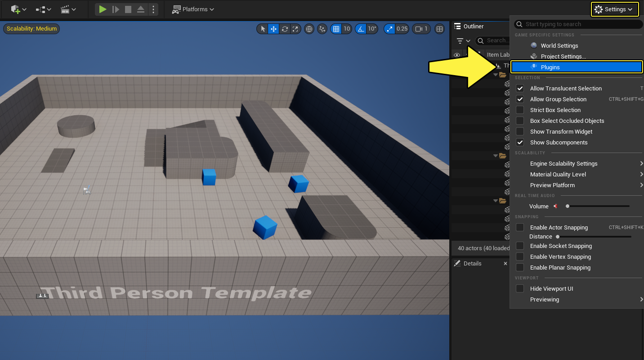The height and width of the screenshot is (360, 644).
Task: Select the Rotate transform tool
Action: (285, 29)
